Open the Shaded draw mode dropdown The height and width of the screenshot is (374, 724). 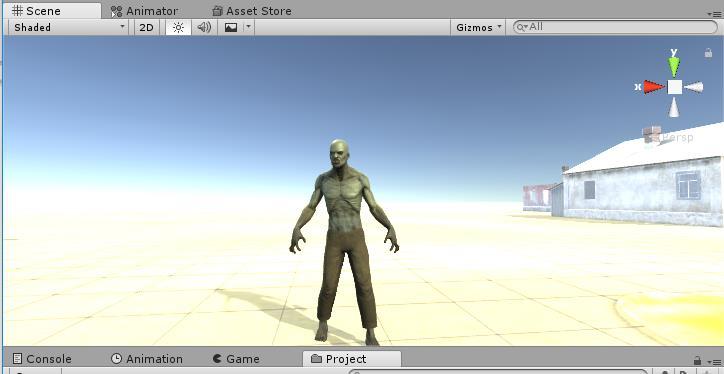(x=68, y=27)
